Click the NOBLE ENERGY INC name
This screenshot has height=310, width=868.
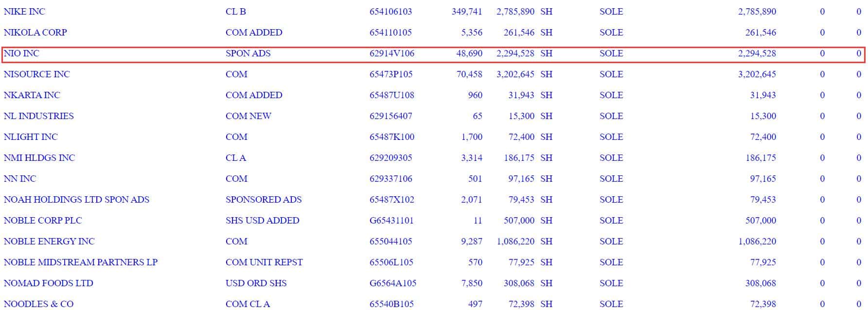pos(49,241)
